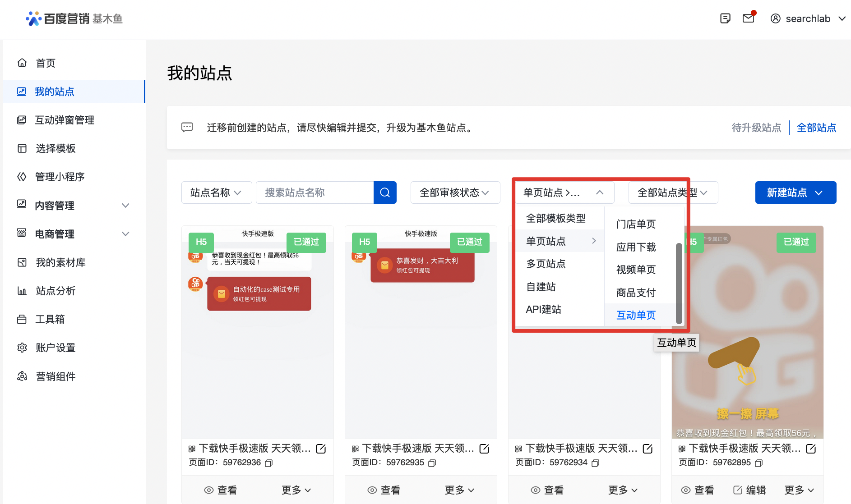
Task: Click the Baidu Marketing logo
Action: click(74, 18)
